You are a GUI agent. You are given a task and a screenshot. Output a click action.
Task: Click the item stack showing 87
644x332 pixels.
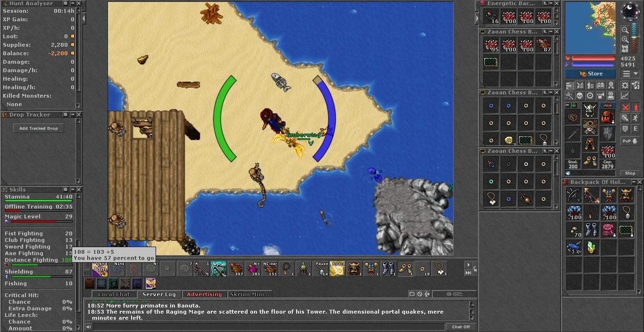(x=543, y=45)
